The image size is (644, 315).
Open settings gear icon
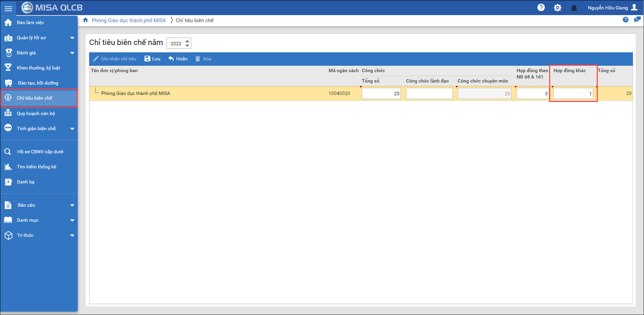[x=558, y=8]
